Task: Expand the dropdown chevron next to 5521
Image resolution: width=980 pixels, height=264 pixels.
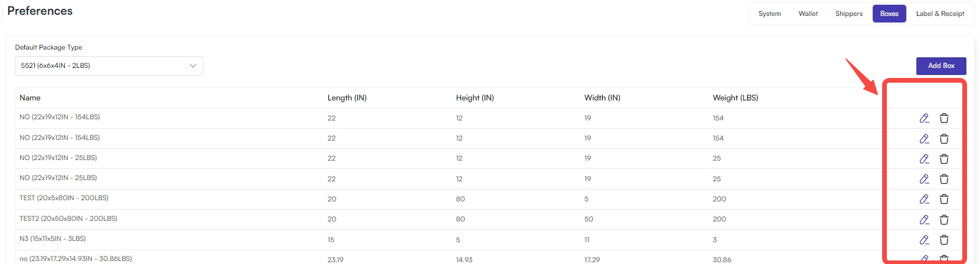Action: (193, 66)
